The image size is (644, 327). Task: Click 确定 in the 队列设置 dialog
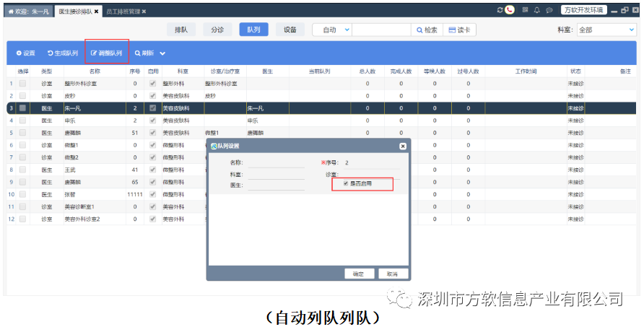(x=359, y=274)
